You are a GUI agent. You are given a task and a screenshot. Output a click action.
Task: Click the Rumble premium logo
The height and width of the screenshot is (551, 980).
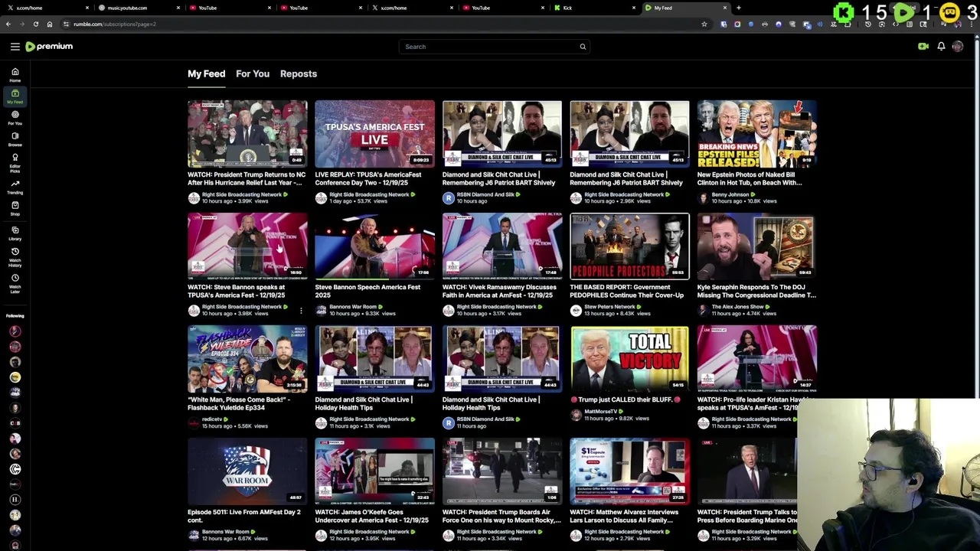(x=49, y=47)
